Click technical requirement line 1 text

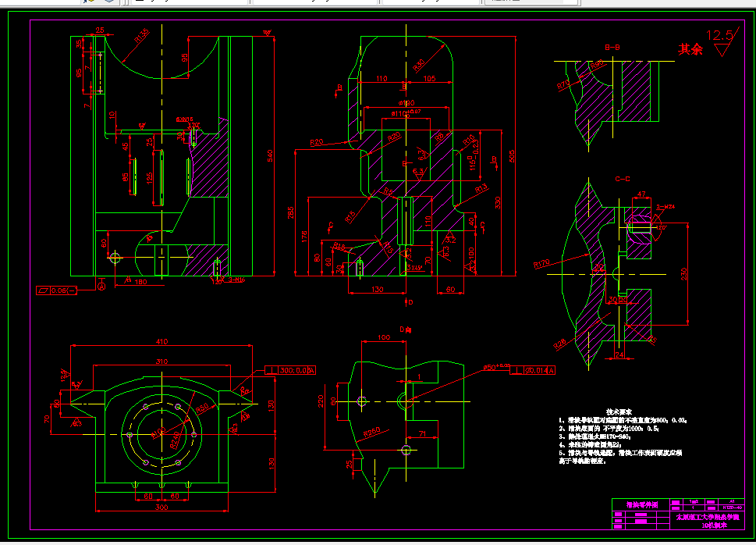click(623, 420)
